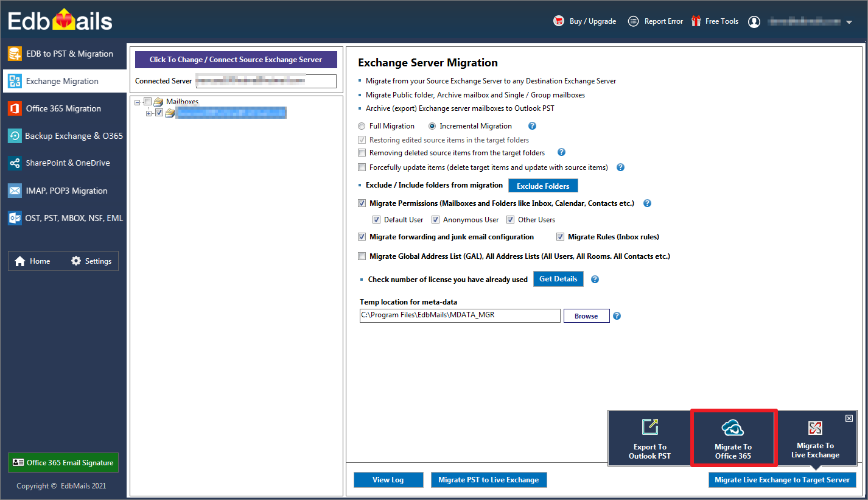Click the Connected Server text field

265,81
